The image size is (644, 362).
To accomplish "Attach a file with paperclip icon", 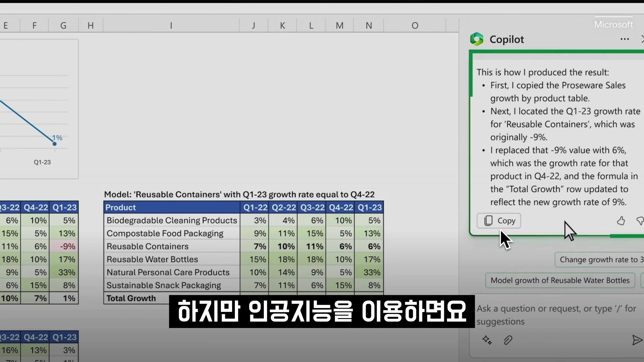I will pyautogui.click(x=507, y=340).
